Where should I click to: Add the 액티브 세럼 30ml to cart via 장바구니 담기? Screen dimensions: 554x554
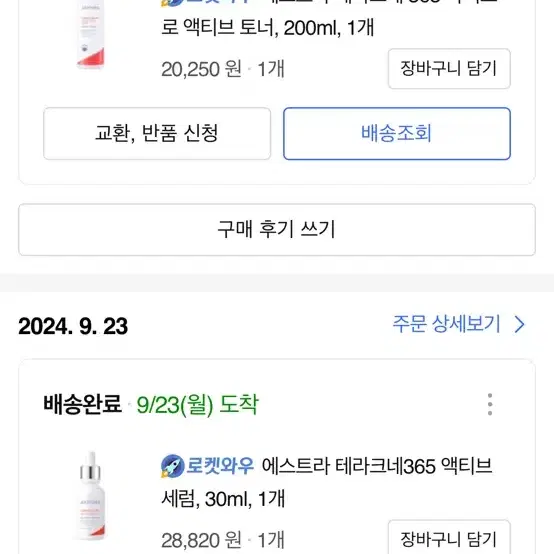tap(449, 537)
